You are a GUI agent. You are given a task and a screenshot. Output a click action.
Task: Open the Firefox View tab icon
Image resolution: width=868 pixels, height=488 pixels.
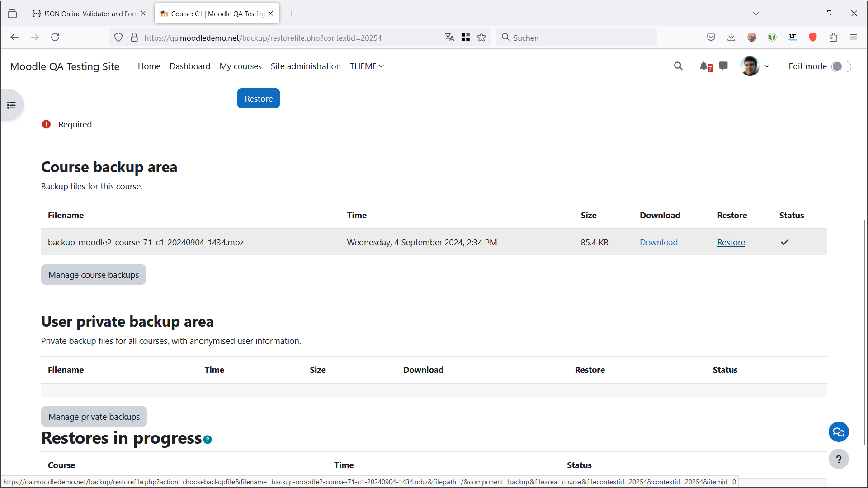[x=12, y=14]
